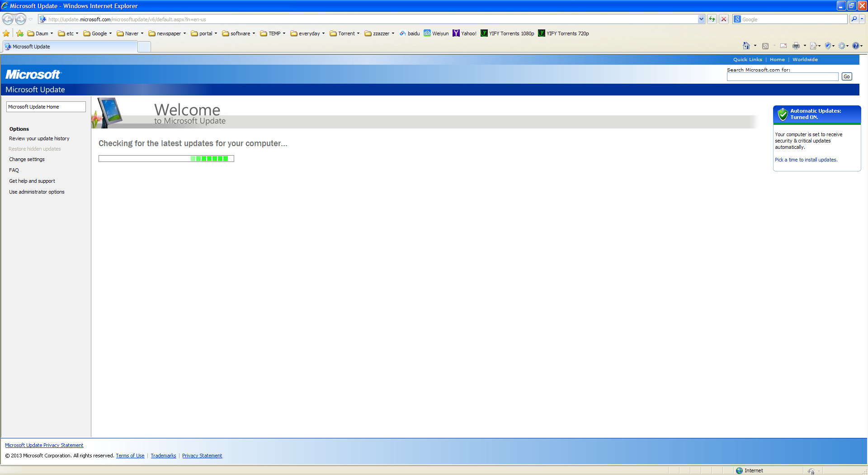Screen dimensions: 868x475
Task: Click the Search Microsoft.com text field
Action: tap(783, 77)
